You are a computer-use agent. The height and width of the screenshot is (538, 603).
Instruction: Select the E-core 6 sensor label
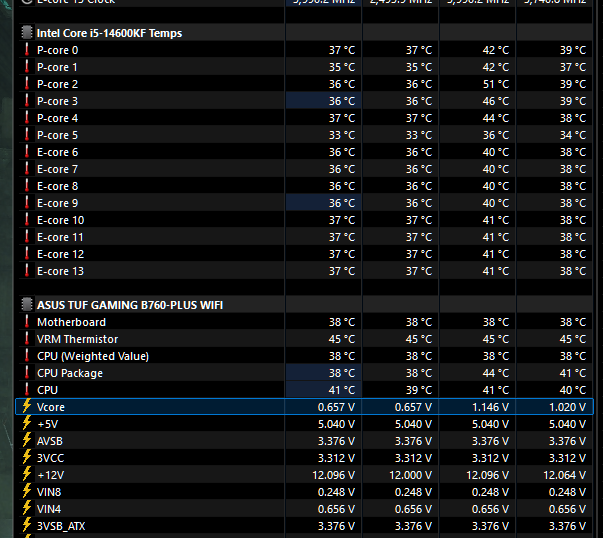[x=57, y=152]
